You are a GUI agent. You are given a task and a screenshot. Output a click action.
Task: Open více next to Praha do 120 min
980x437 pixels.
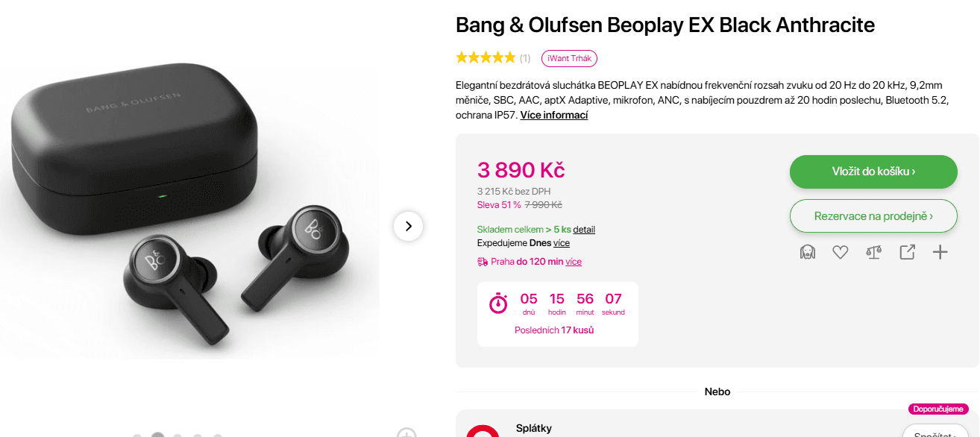572,261
